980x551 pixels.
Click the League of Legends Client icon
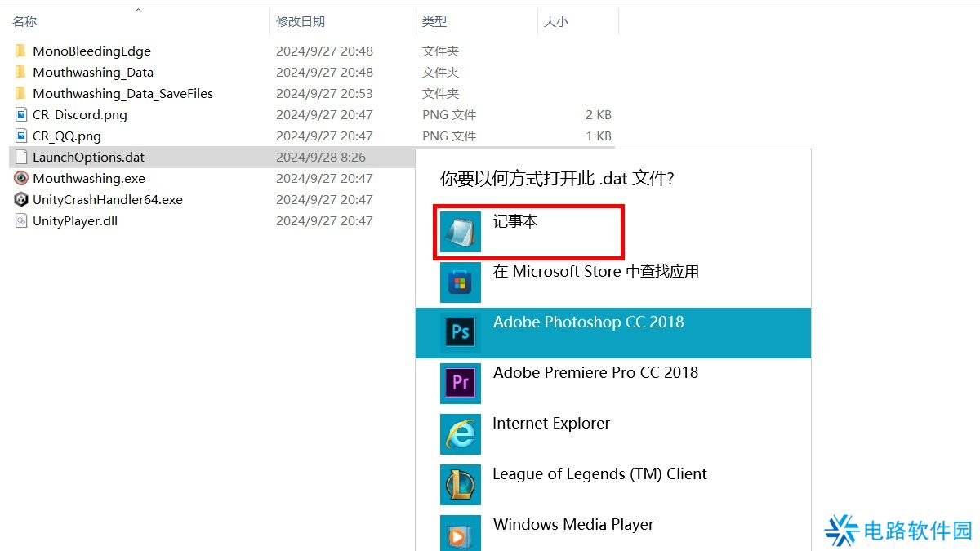461,485
